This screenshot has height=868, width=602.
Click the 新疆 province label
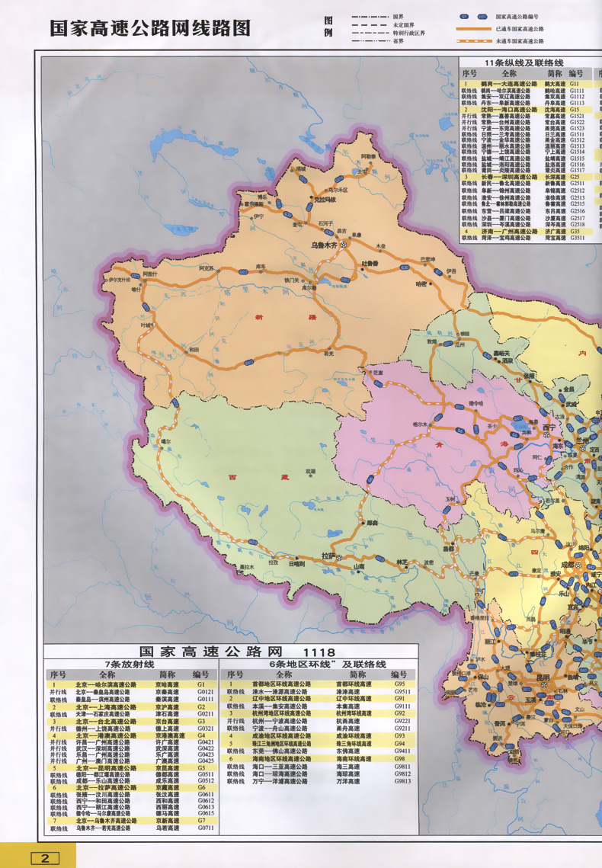286,317
